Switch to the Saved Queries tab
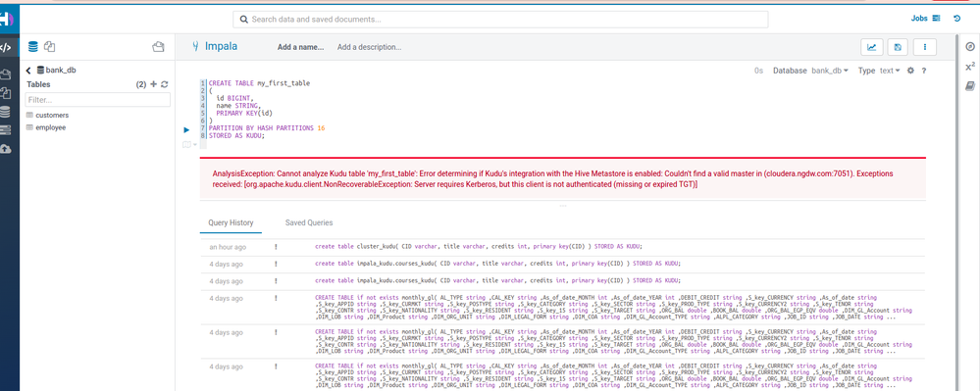The image size is (980, 391). [x=309, y=222]
